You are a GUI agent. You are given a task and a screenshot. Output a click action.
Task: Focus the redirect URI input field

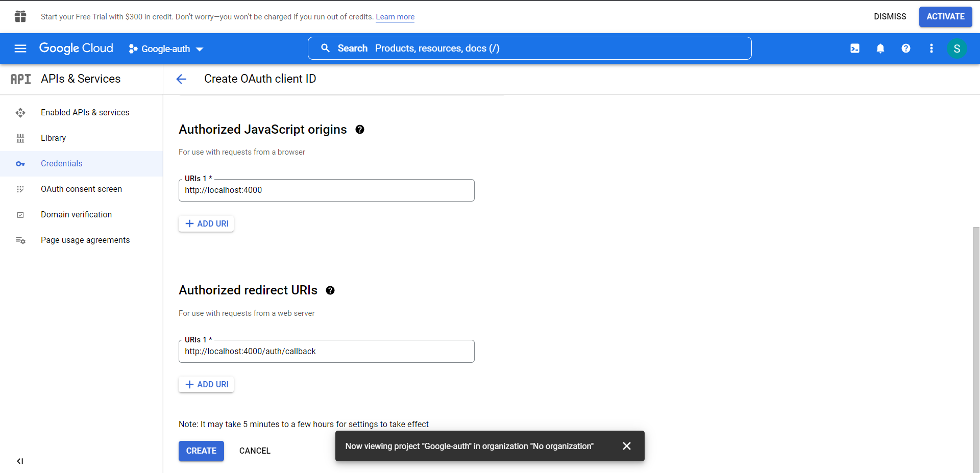(x=327, y=352)
